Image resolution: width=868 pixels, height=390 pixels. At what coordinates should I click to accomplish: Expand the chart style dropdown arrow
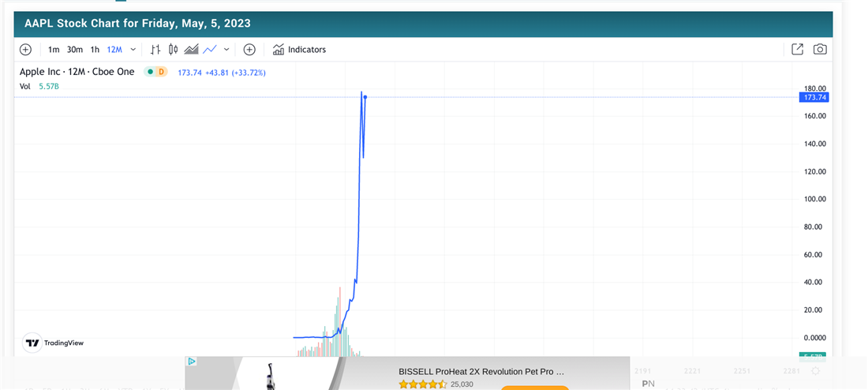coord(226,50)
